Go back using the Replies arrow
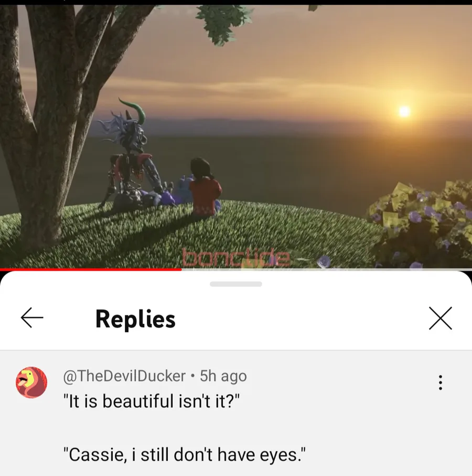Viewport: 472px width, 476px height. point(32,318)
